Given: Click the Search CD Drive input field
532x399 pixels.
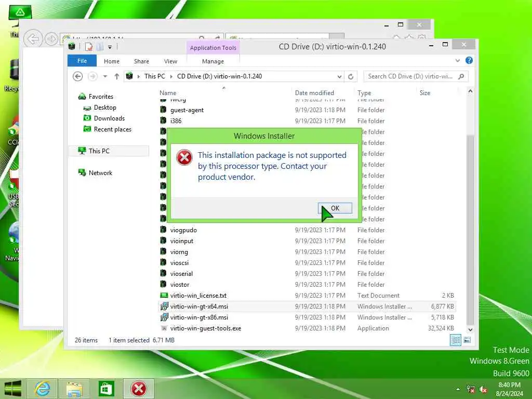Looking at the screenshot, I should coord(410,76).
